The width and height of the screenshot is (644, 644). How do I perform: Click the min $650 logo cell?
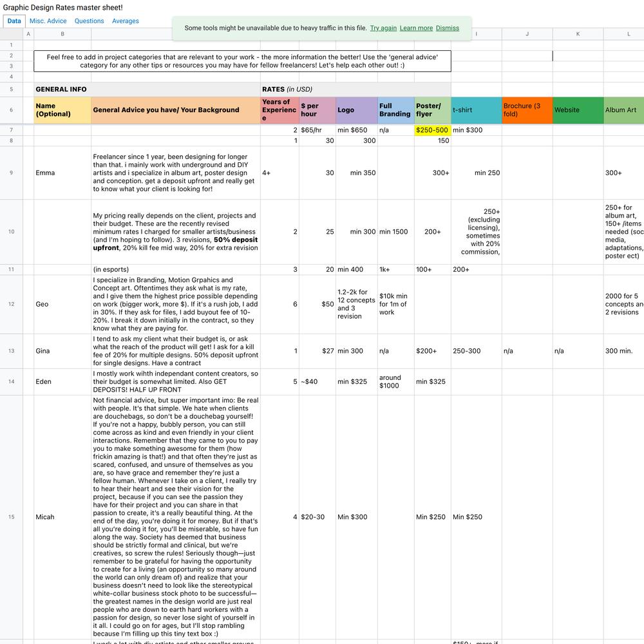coord(357,130)
